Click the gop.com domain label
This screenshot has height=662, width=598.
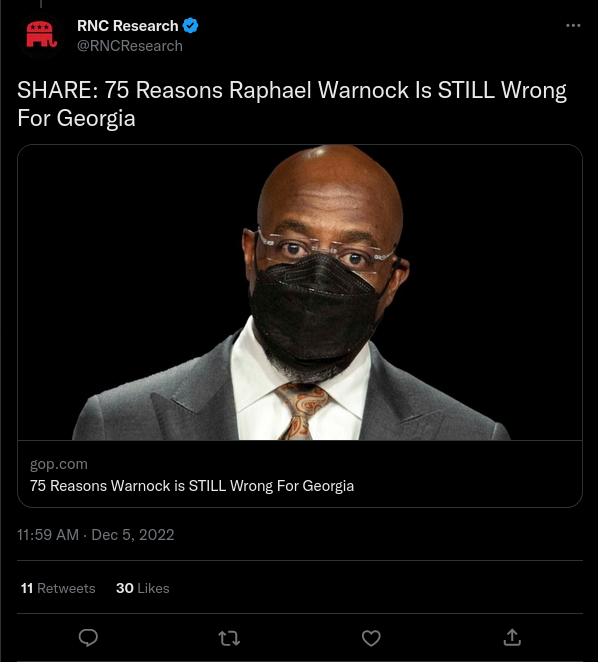pyautogui.click(x=59, y=464)
